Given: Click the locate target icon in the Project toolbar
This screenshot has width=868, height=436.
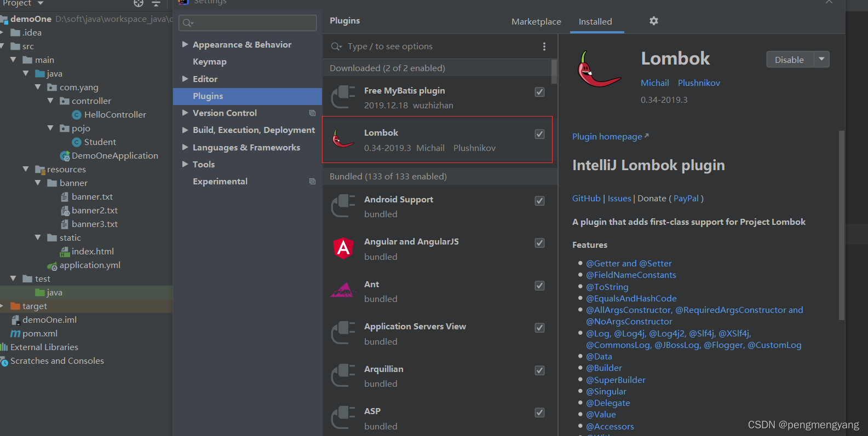Looking at the screenshot, I should pyautogui.click(x=139, y=3).
